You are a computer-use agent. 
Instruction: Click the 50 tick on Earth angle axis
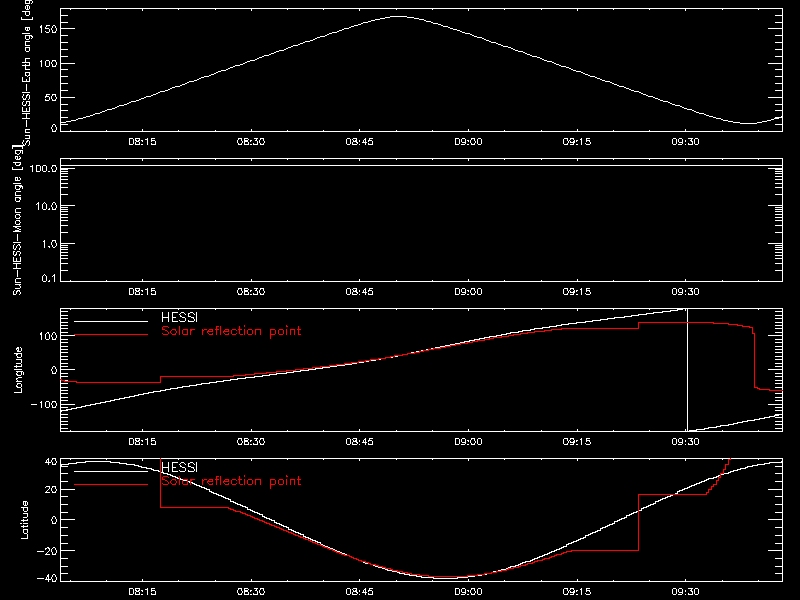tap(51, 97)
